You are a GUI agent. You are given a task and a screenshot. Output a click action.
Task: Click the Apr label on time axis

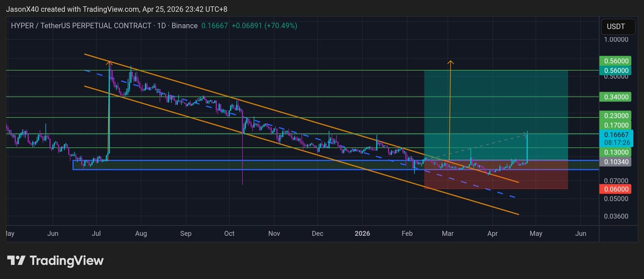click(x=492, y=234)
